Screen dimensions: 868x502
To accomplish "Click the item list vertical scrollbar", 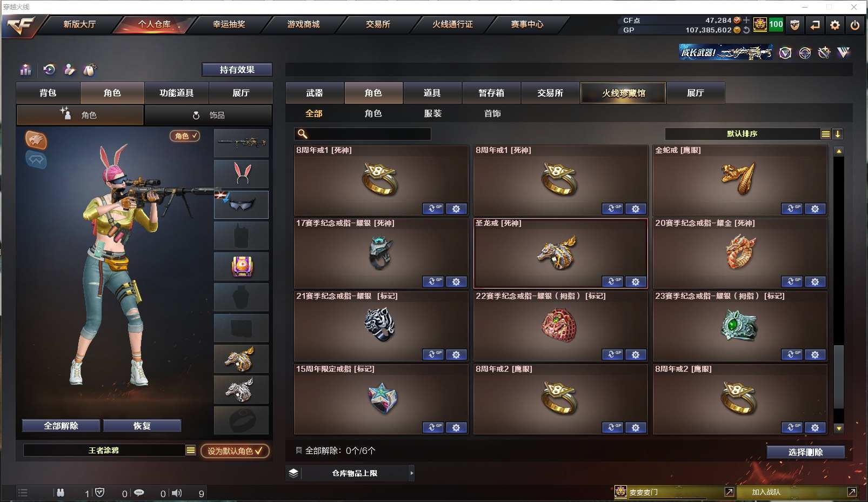I will coord(839,290).
